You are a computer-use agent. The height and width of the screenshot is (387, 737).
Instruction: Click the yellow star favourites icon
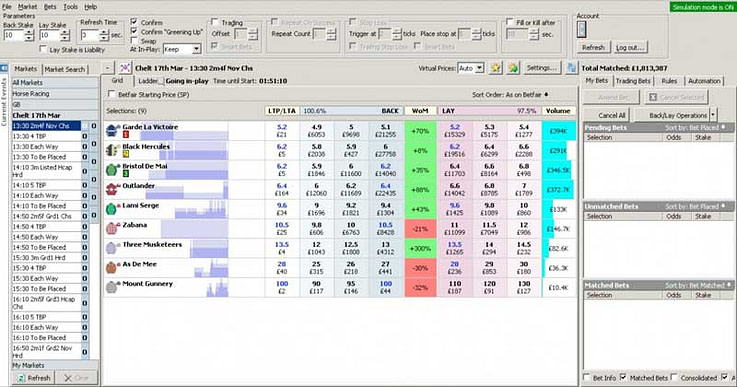pyautogui.click(x=495, y=68)
